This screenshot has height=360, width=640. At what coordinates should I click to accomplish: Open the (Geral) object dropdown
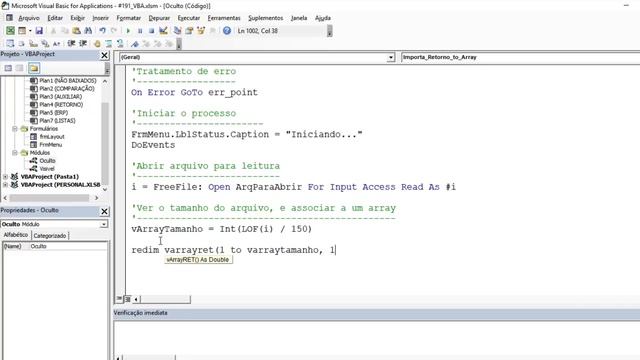pyautogui.click(x=391, y=58)
